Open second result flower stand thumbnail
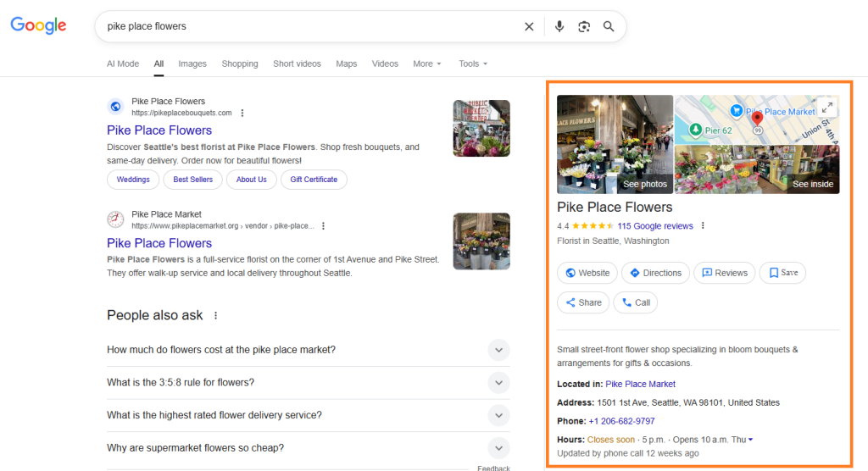 coord(481,241)
